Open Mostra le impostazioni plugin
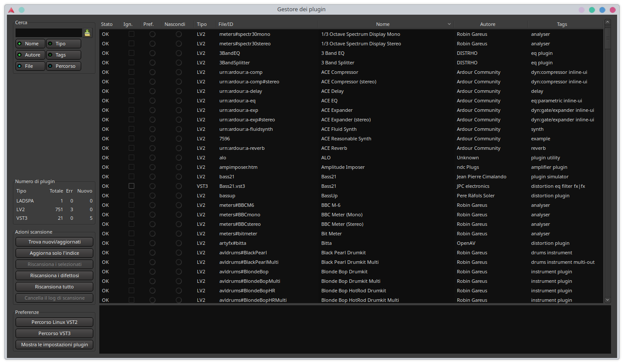Screen dimensions: 624x364 54,345
